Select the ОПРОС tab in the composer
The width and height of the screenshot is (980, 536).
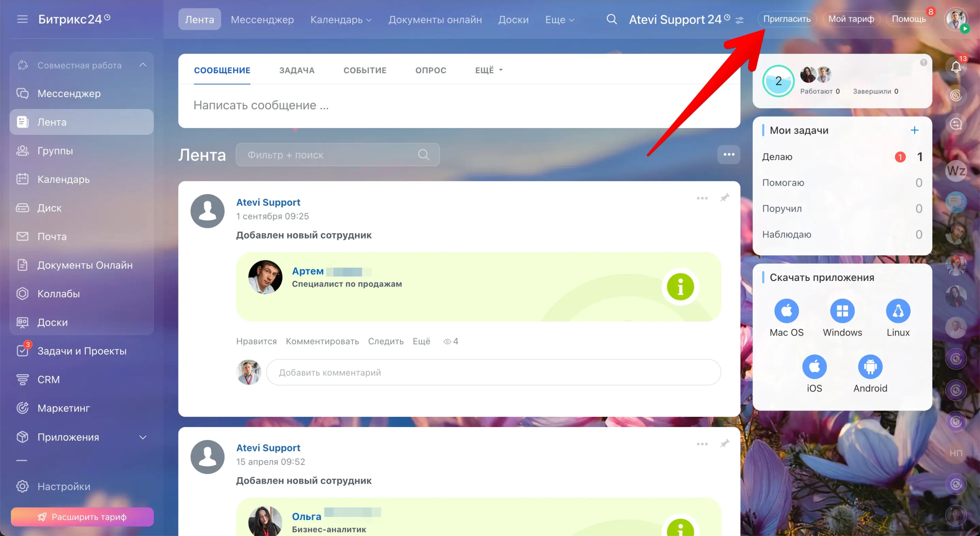coord(430,70)
